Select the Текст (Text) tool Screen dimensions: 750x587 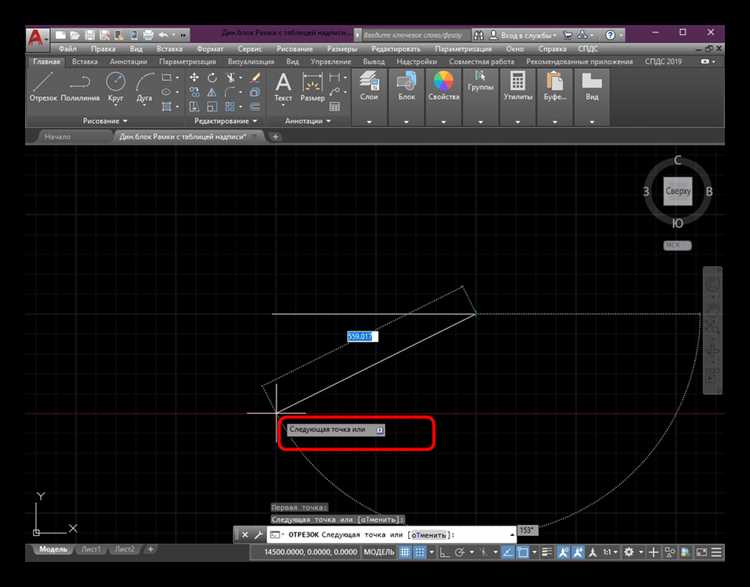(283, 87)
